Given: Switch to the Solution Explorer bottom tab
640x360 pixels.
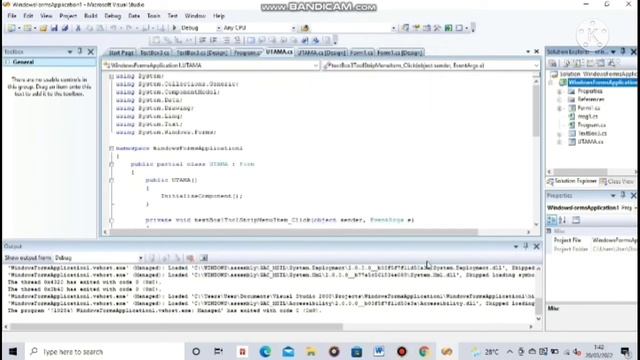Looking at the screenshot, I should pos(572,181).
